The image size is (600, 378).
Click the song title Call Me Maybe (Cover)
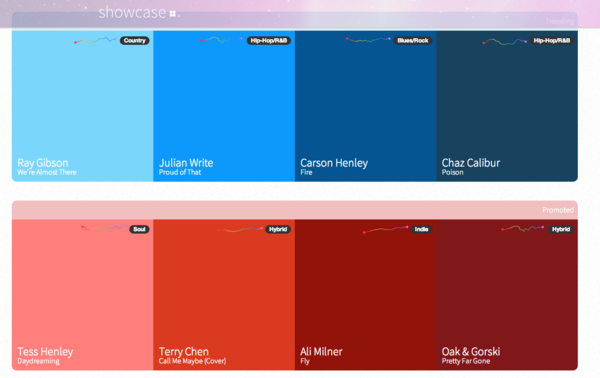tap(192, 361)
